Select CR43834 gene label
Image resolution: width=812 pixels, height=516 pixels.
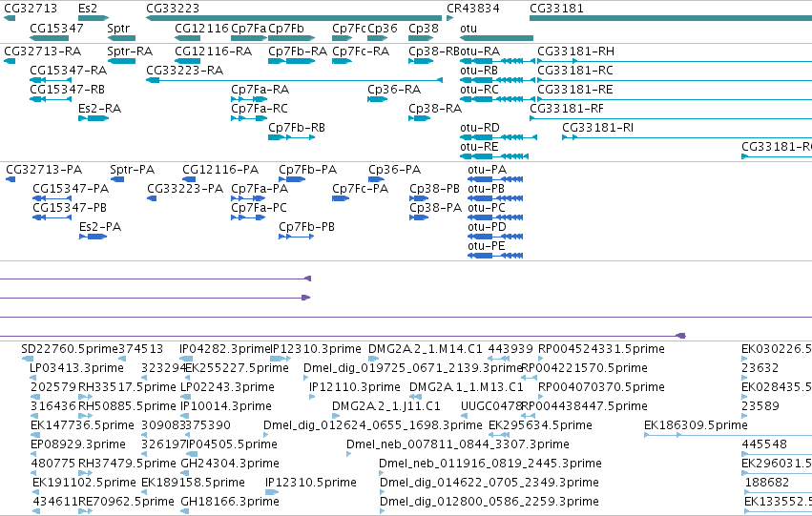coord(473,9)
